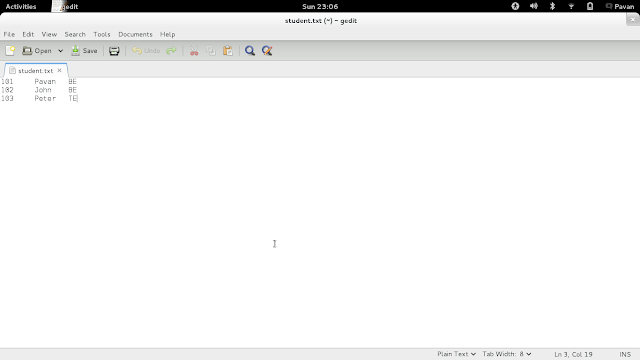Click the number 101 in first line
640x360 pixels.
(x=7, y=82)
